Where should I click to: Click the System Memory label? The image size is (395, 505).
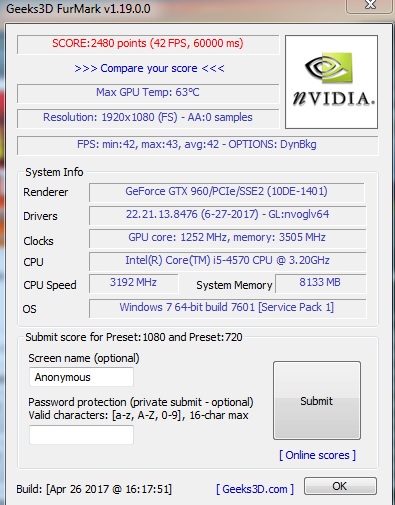[x=234, y=285]
